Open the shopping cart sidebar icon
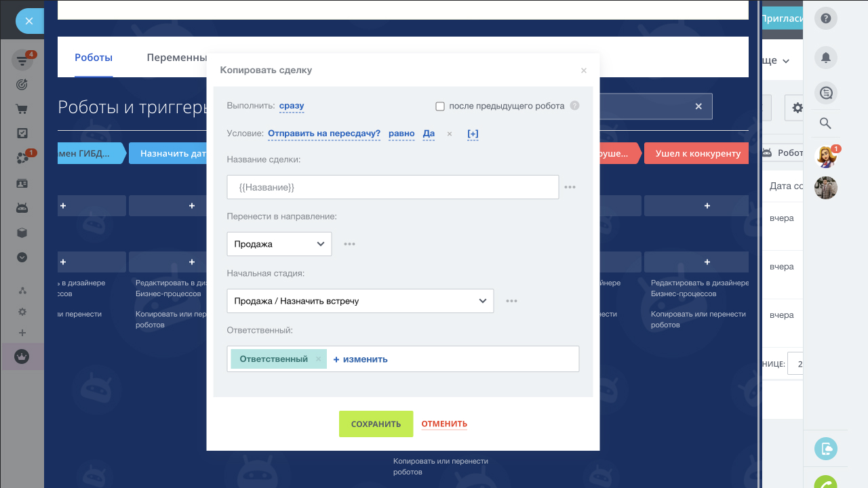This screenshot has width=868, height=488. pyautogui.click(x=22, y=109)
